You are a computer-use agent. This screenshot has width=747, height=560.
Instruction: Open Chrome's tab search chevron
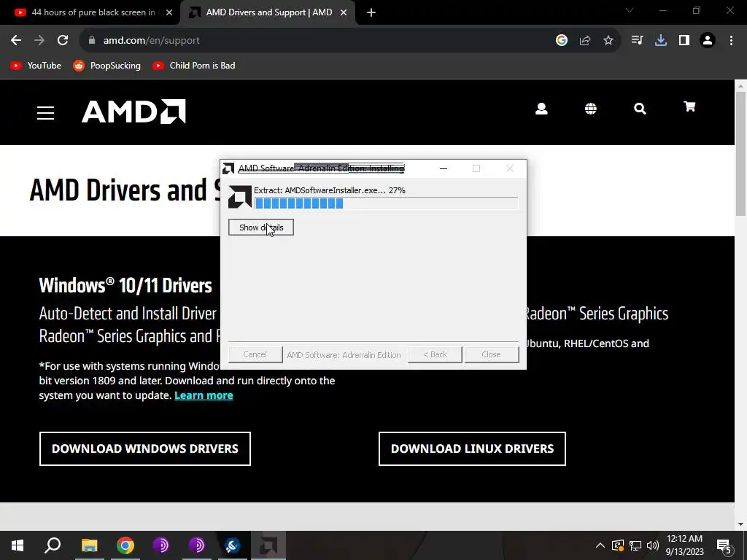[x=630, y=10]
